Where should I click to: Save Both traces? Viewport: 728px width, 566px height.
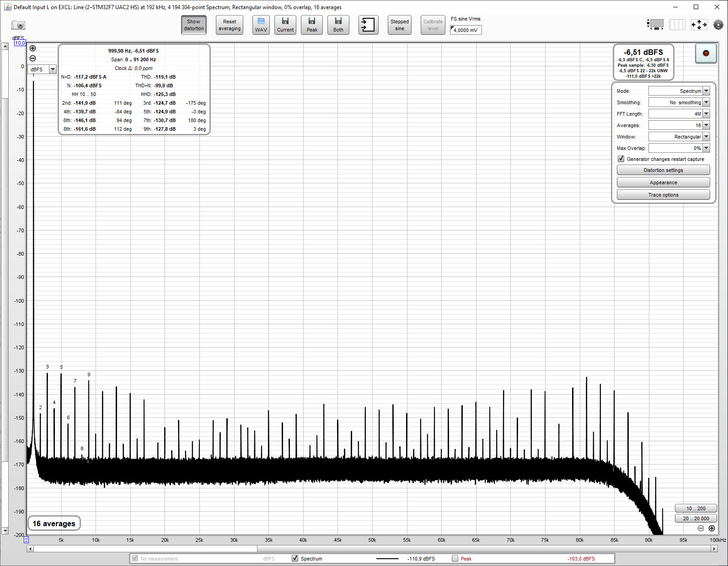pyautogui.click(x=338, y=25)
